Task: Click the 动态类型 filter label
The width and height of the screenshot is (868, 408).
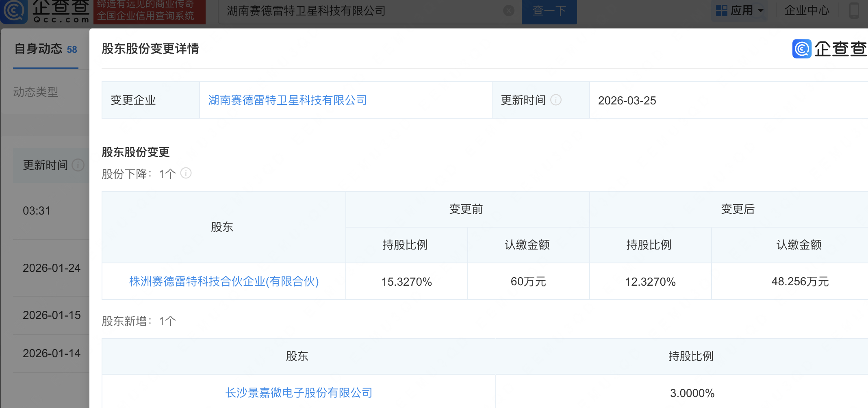Action: tap(36, 92)
